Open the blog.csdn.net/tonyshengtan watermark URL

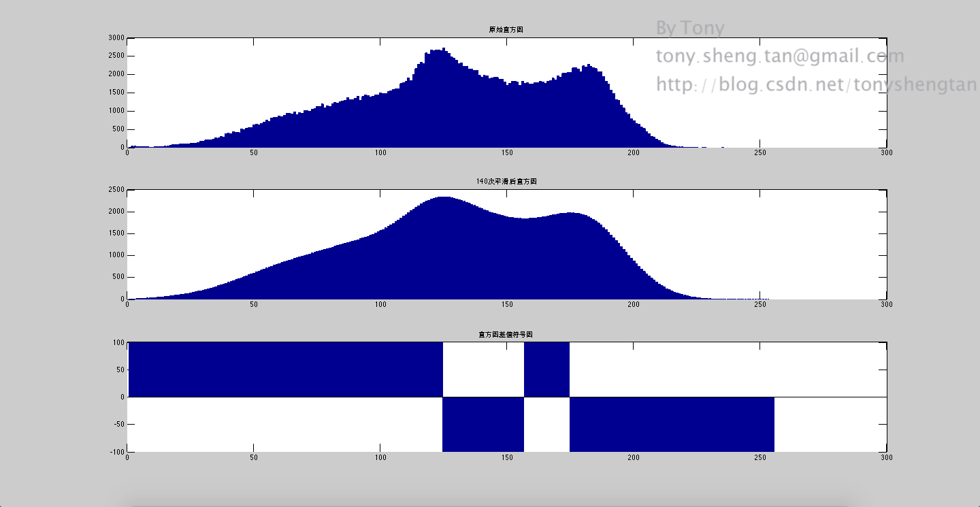[x=817, y=84]
